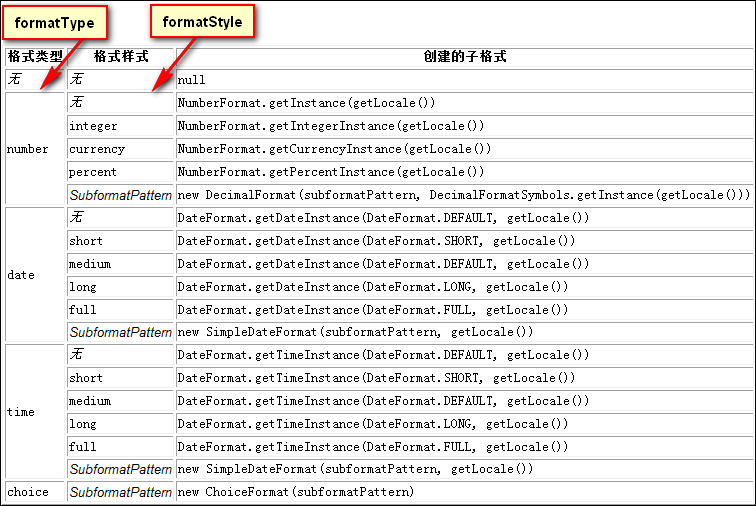
Task: Click SubformatPattern beside new DecimalFormat
Action: pos(121,195)
